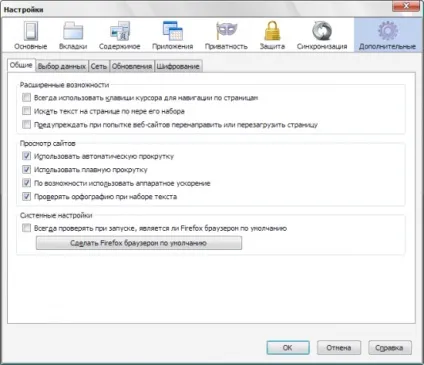Viewport: 424px width, 365px height.
Task: Confirm settings with OK button
Action: click(x=288, y=348)
